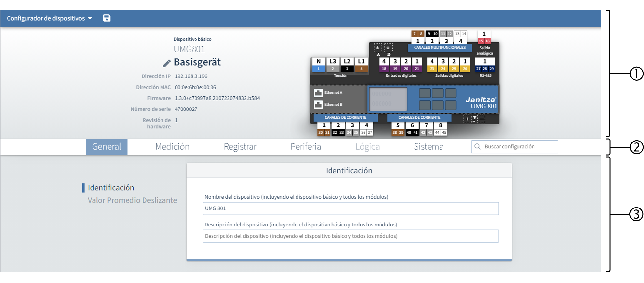The image size is (644, 283).
Task: Select Identificación in the side menu
Action: pyautogui.click(x=111, y=188)
